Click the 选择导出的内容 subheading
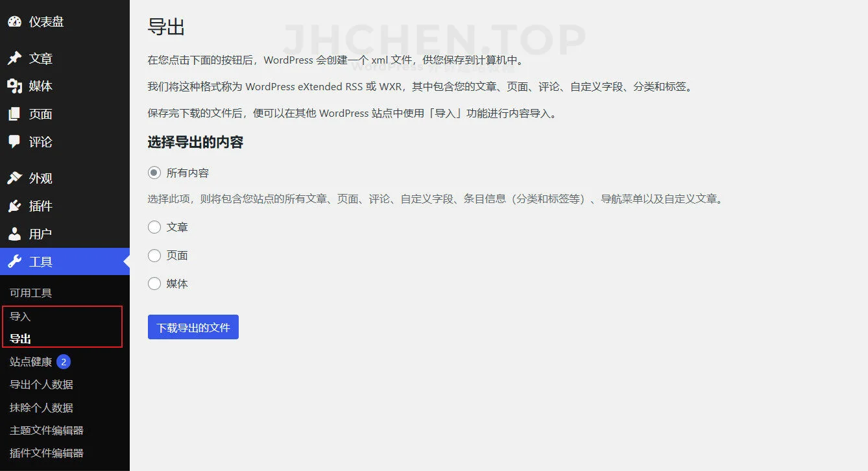 (x=195, y=142)
